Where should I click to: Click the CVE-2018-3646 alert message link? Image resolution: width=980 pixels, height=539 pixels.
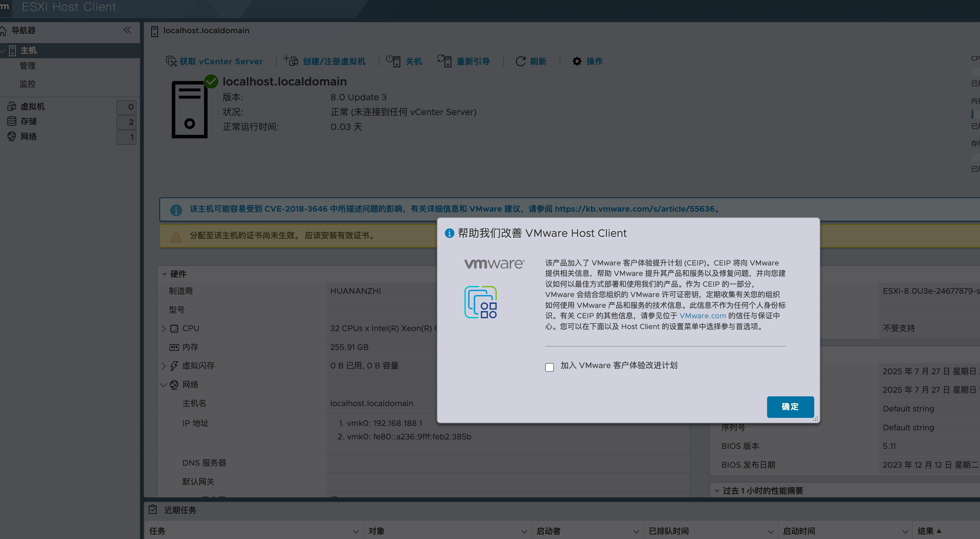pyautogui.click(x=454, y=209)
